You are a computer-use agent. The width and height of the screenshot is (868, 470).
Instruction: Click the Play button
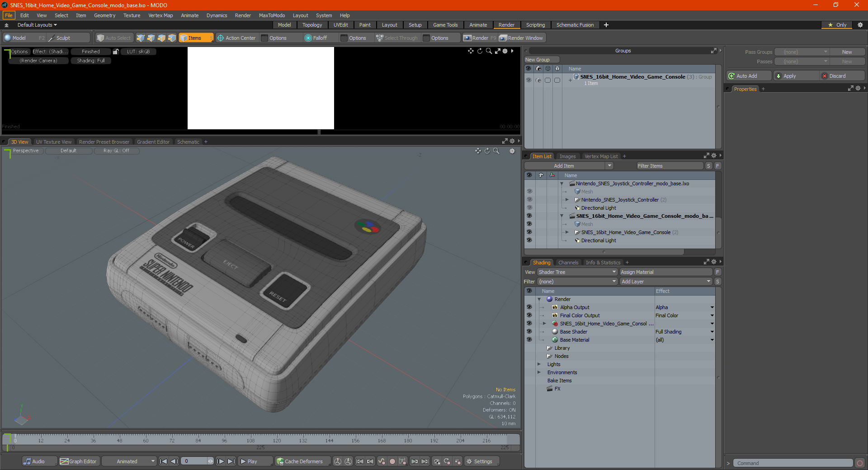(255, 461)
